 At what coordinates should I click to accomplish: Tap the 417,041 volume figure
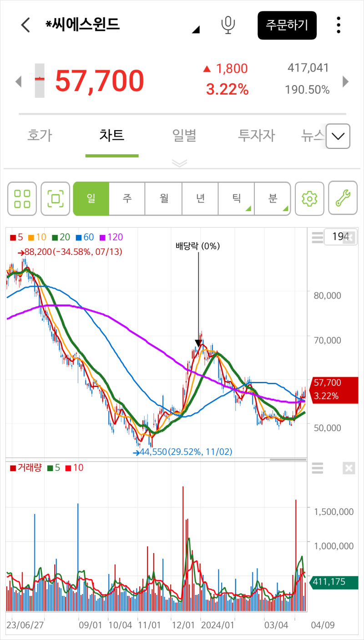(308, 68)
